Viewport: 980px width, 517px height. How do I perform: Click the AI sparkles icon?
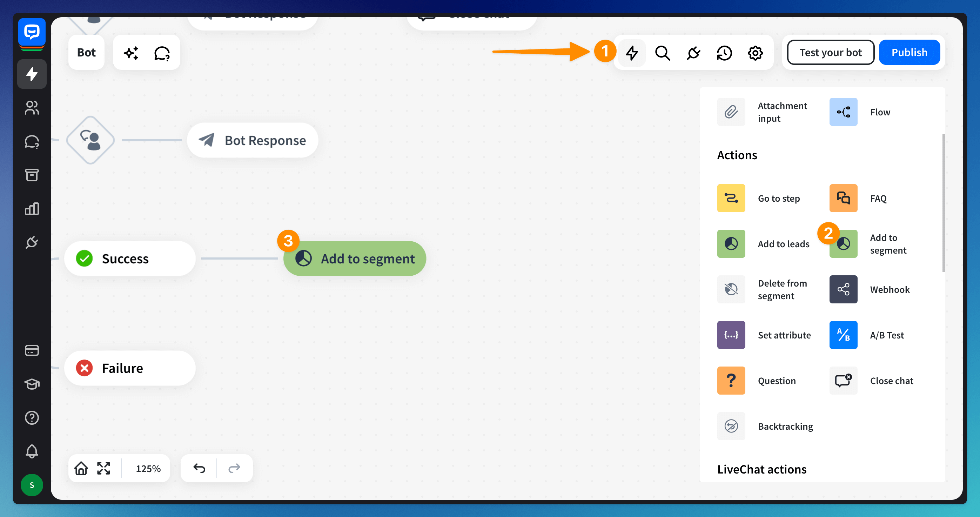point(131,53)
